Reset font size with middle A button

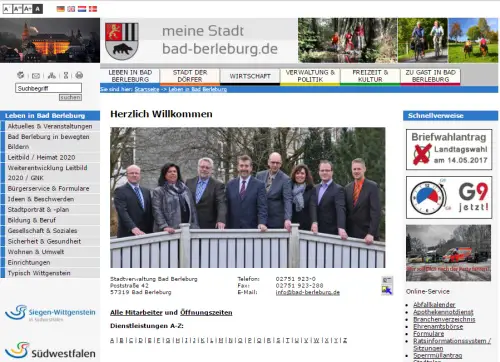[17, 9]
